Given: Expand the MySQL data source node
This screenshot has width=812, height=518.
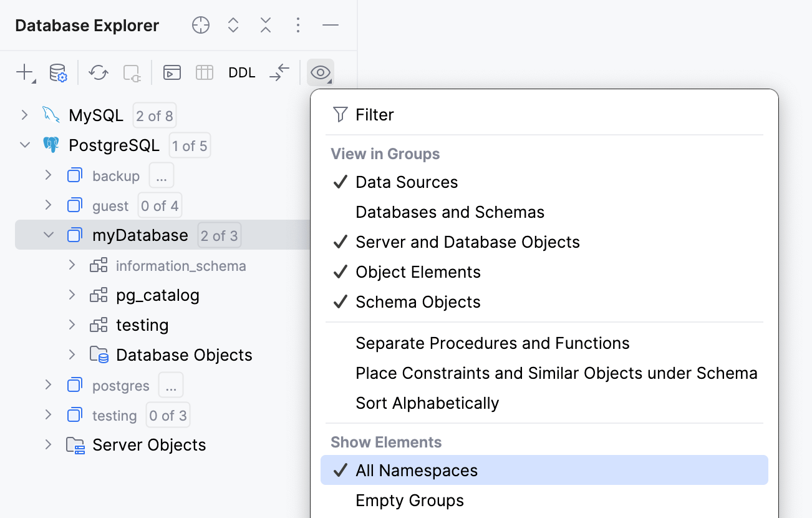Looking at the screenshot, I should point(24,115).
